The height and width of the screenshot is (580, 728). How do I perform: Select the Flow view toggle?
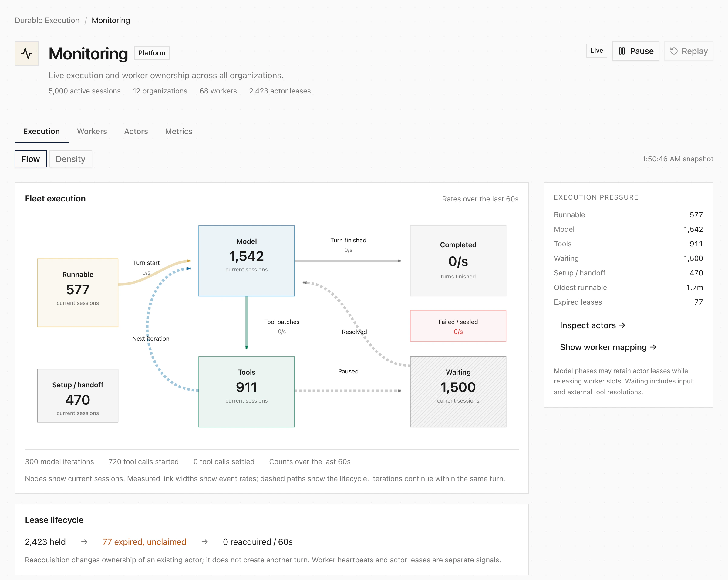pyautogui.click(x=30, y=159)
